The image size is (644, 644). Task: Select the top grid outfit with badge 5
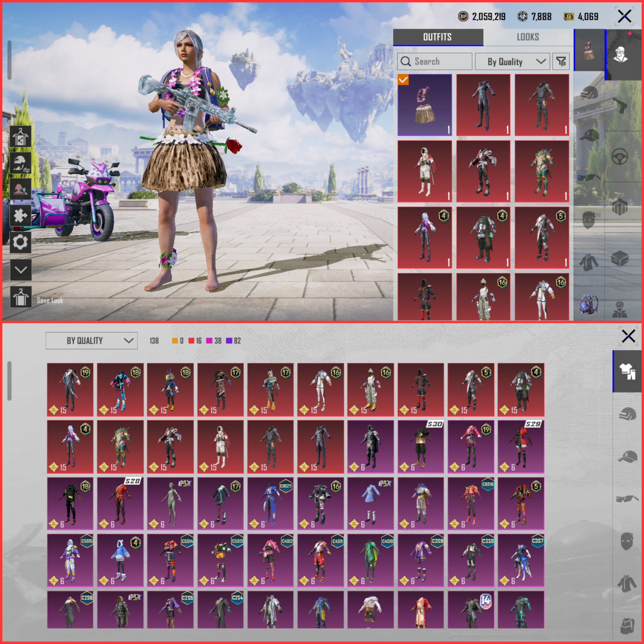pyautogui.click(x=542, y=238)
